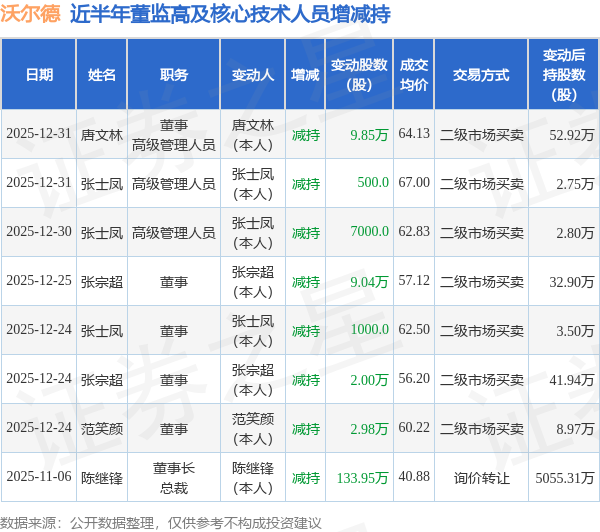This screenshot has height=532, width=600.
Task: Click the title 近半年董监高及核心技术人员增减持
Action: point(230,14)
